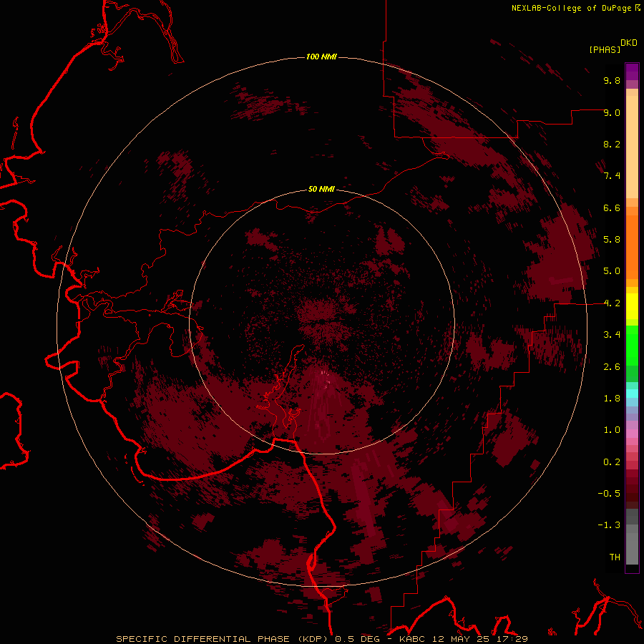644x644 pixels.
Task: Click the 6.6 value on the legend
Action: pos(612,208)
